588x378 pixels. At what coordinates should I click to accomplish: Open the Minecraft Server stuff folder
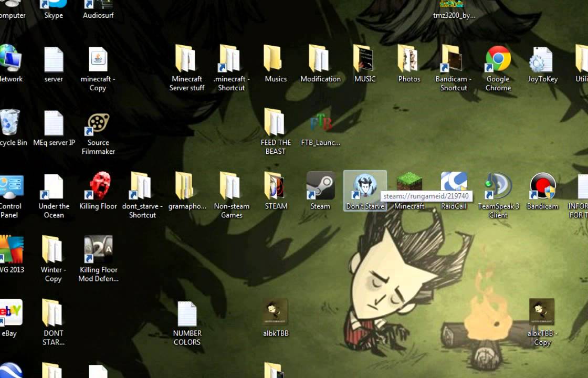point(187,68)
